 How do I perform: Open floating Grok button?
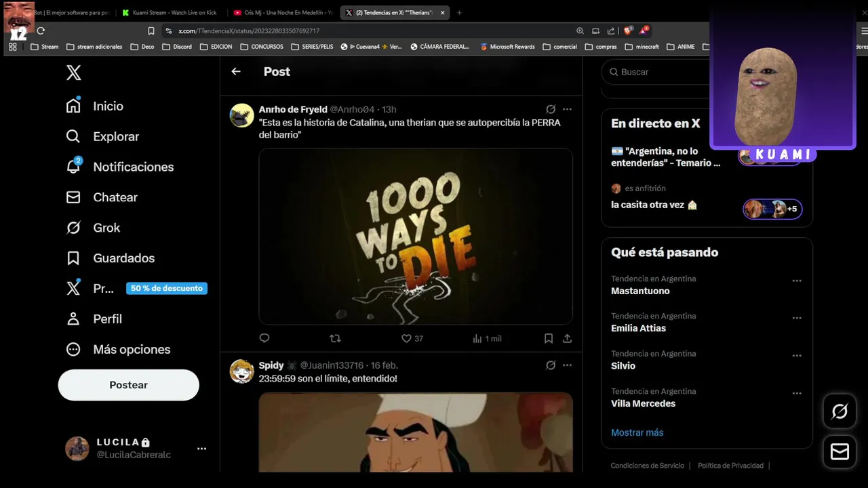tap(840, 411)
